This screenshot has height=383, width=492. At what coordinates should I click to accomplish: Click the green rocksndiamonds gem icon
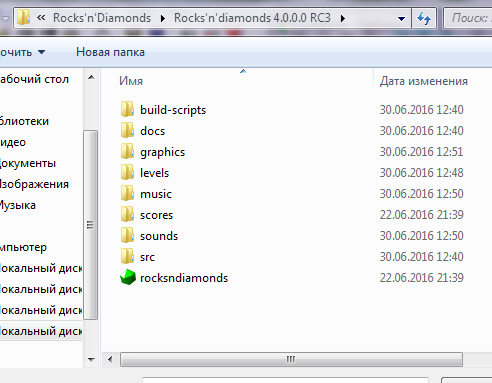pos(128,277)
